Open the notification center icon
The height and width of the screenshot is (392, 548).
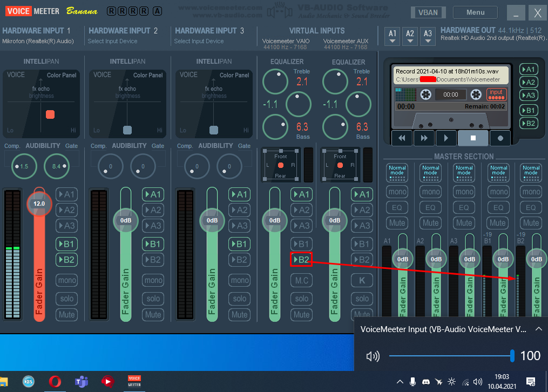531,382
